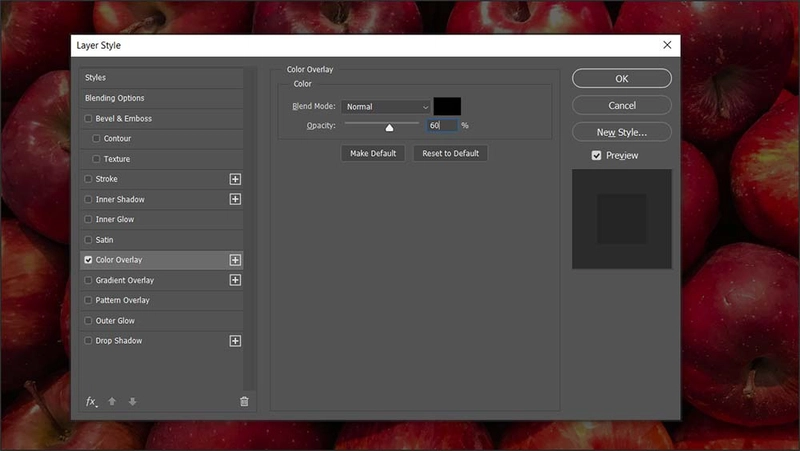Click the Opacity slider handle
800x451 pixels.
pos(389,128)
